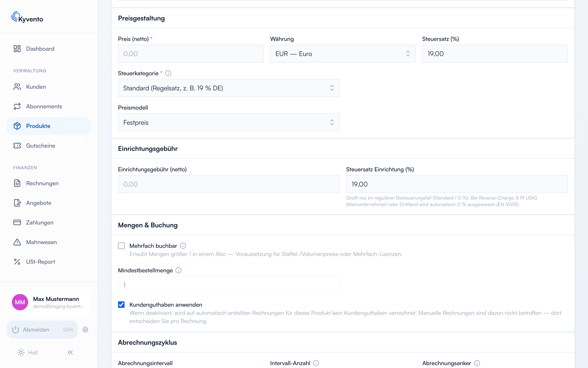Enable the Mehrfach buchbar checkbox
Image resolution: width=588 pixels, height=368 pixels.
click(121, 246)
